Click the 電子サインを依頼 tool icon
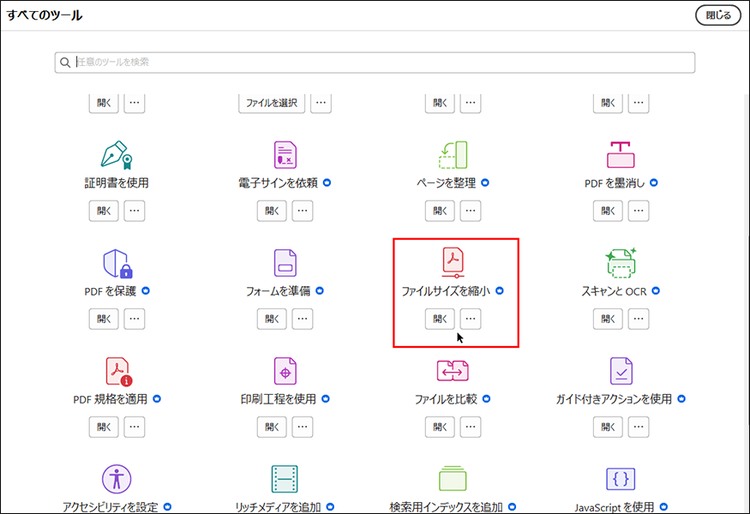The width and height of the screenshot is (750, 514). (x=285, y=155)
